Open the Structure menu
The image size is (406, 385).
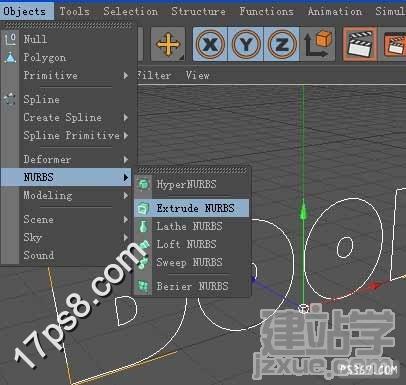[198, 11]
